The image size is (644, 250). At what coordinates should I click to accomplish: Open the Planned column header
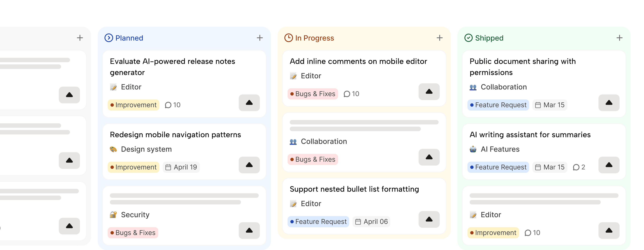click(x=129, y=38)
